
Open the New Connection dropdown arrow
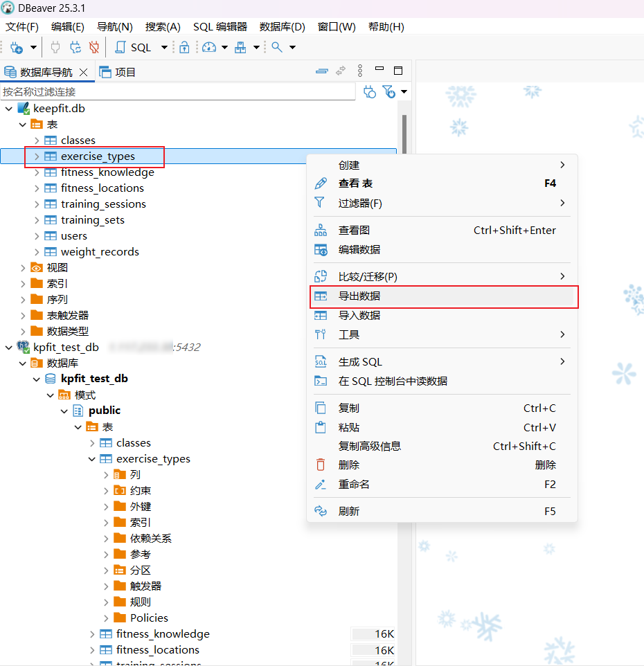tap(33, 47)
